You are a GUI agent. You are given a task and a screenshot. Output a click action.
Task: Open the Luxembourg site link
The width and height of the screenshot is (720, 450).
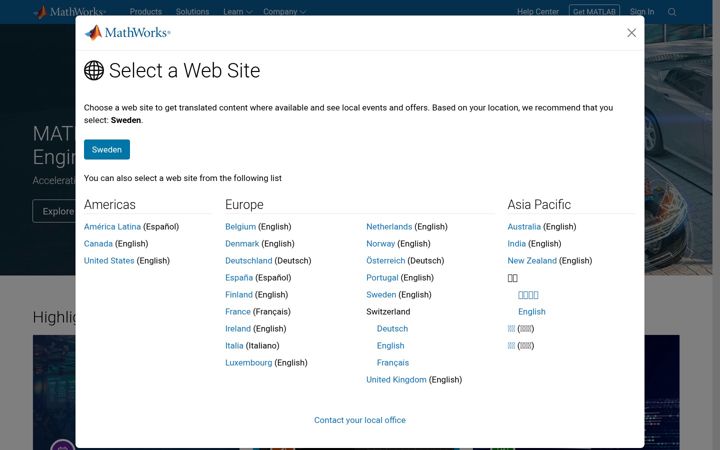pyautogui.click(x=248, y=363)
